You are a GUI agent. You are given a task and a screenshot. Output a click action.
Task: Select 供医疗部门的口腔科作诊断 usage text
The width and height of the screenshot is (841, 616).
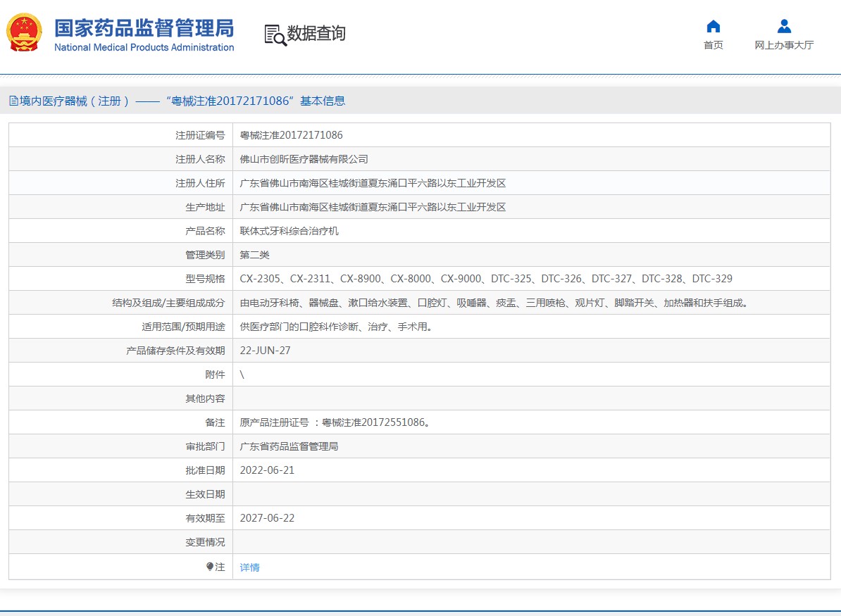[336, 327]
